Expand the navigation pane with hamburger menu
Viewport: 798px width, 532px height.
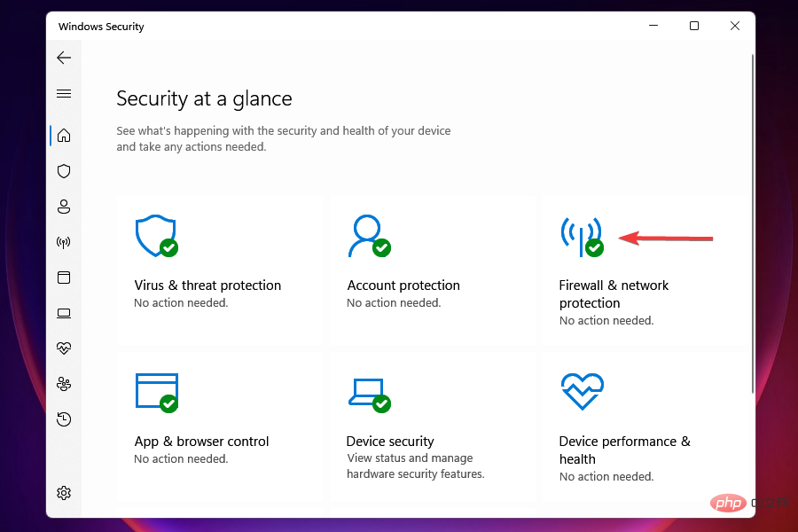[x=64, y=93]
